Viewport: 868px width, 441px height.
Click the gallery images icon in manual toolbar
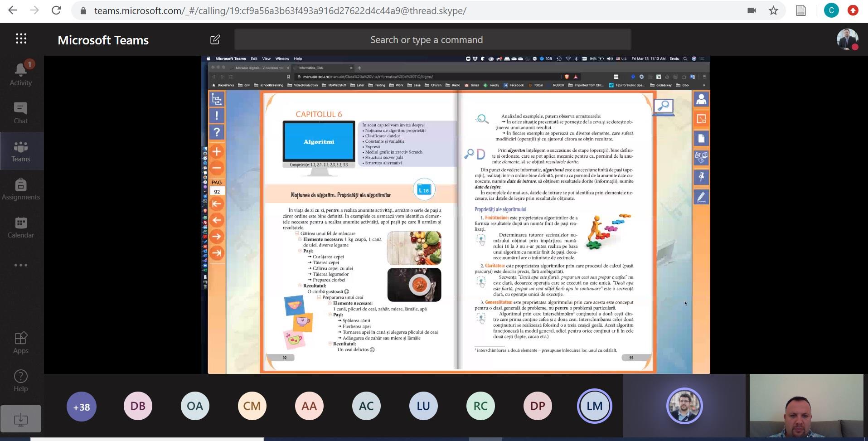coord(701,158)
